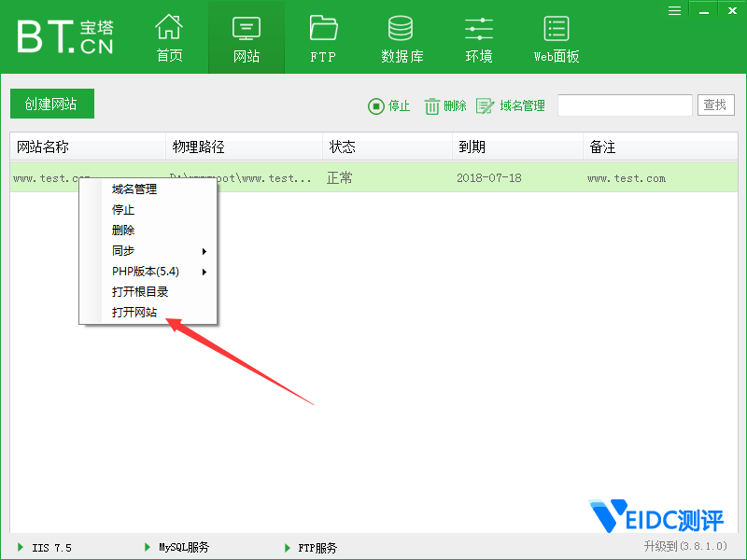Click the 删除 trash icon in toolbar

click(432, 106)
